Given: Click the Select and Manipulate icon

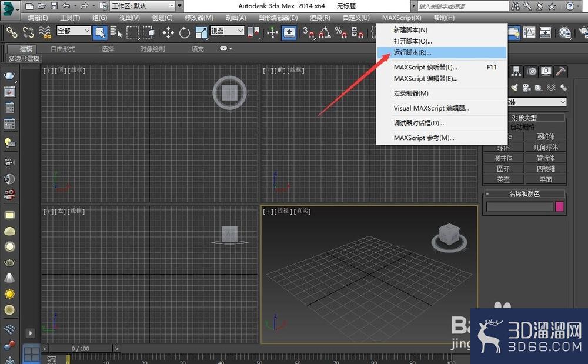Looking at the screenshot, I should click(x=272, y=32).
